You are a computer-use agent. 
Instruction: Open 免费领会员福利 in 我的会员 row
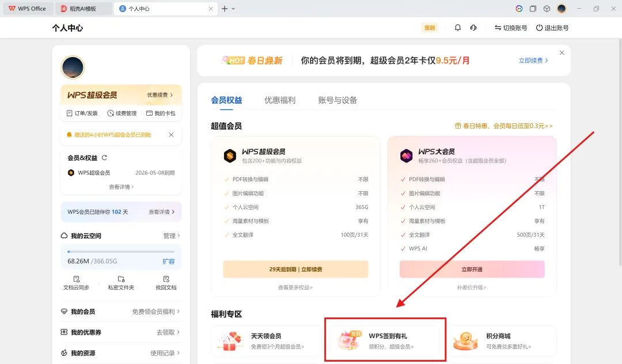(x=156, y=312)
